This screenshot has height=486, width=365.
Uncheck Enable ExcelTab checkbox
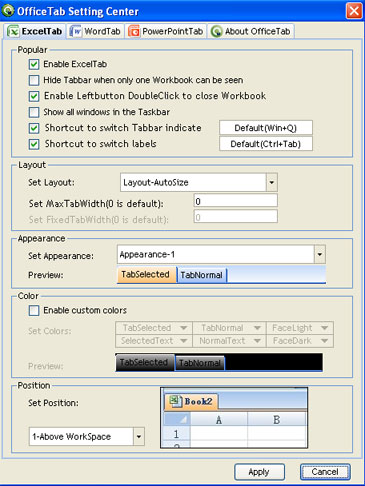click(x=34, y=64)
